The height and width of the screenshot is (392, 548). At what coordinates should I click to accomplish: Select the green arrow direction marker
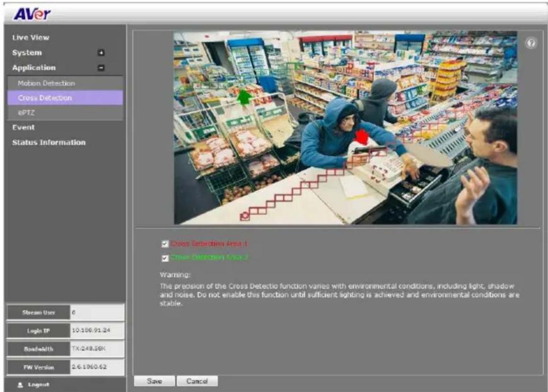[244, 96]
